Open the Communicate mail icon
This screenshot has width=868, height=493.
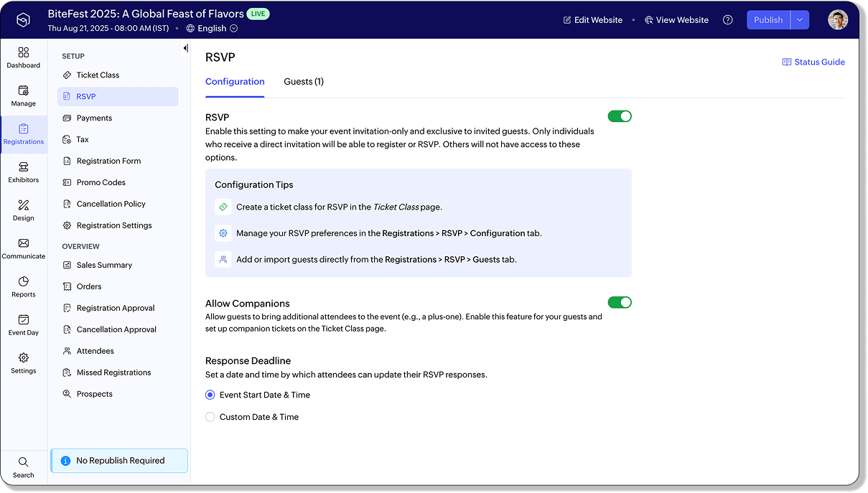click(23, 244)
